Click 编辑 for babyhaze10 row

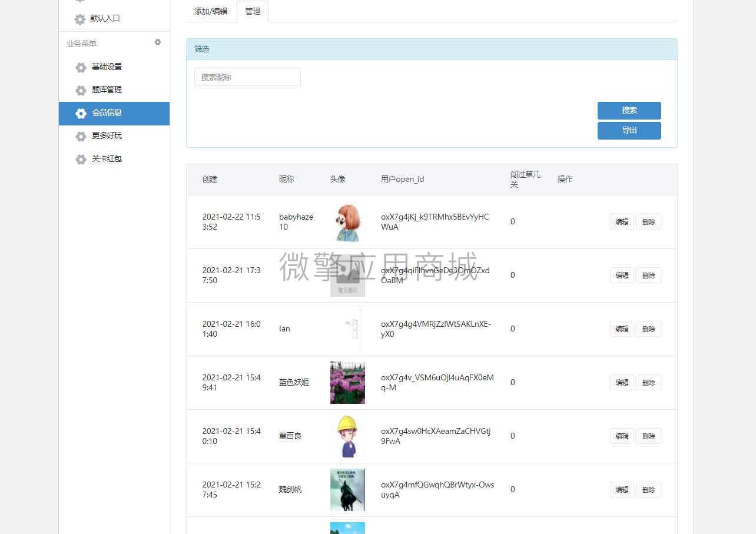[622, 222]
